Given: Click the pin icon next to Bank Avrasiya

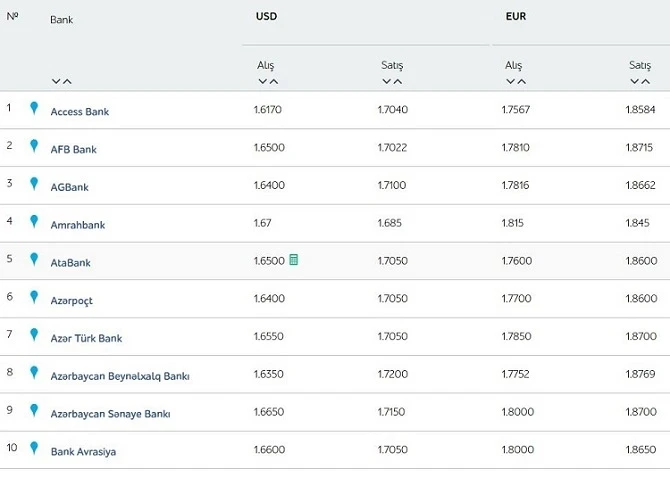Looking at the screenshot, I should 34,448.
